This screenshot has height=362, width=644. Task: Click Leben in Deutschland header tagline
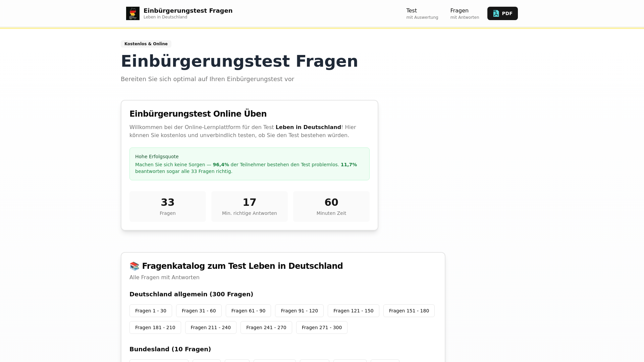click(165, 17)
